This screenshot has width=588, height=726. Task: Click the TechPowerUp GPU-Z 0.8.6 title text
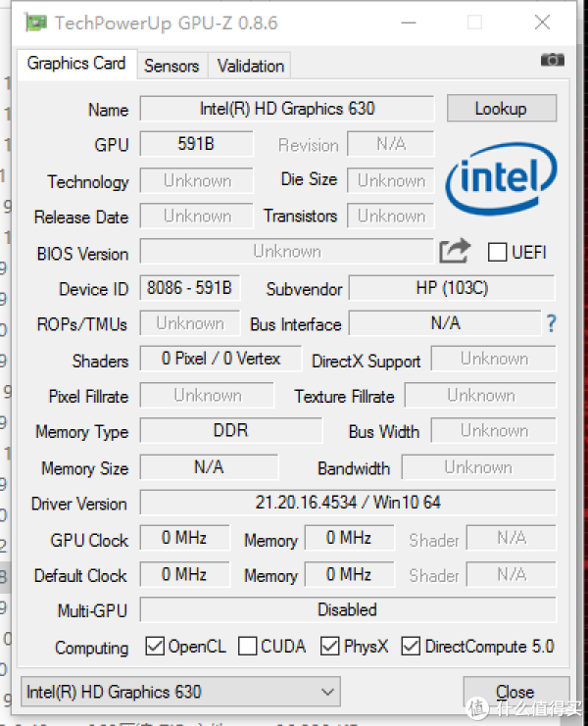tap(166, 23)
